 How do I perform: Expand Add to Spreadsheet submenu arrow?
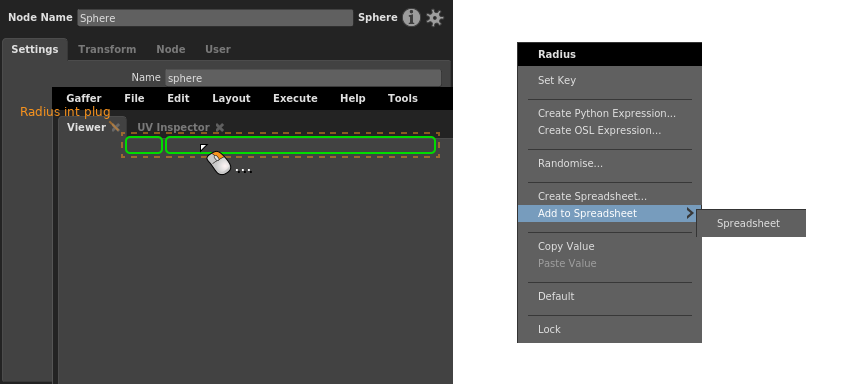(690, 213)
